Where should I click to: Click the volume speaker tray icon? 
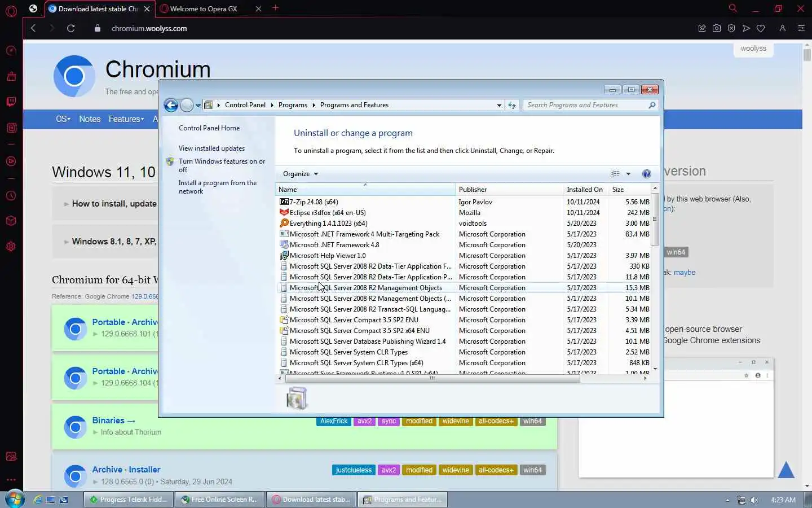(755, 500)
